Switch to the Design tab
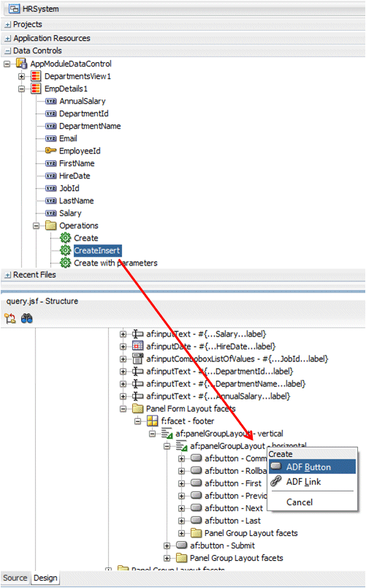The image size is (366, 588). (45, 578)
